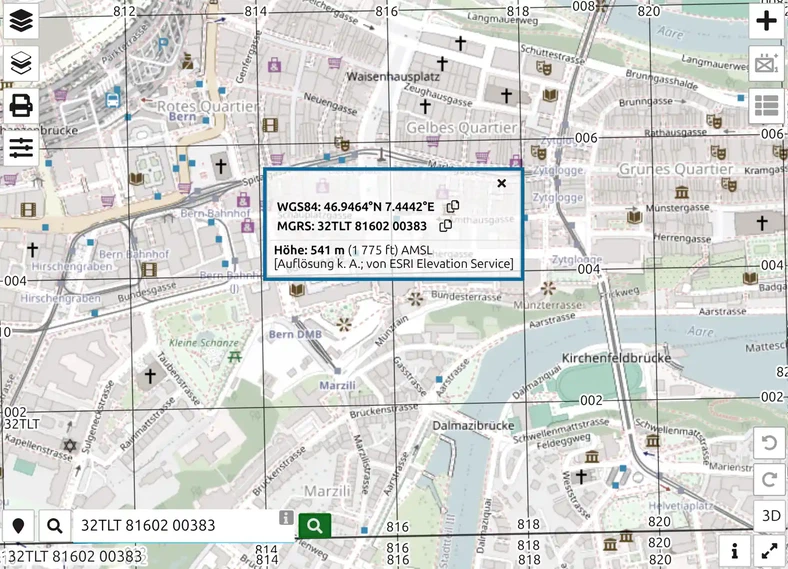Viewport: 788px width, 569px height.
Task: Click the Rotes Quartier label
Action: coord(208,107)
